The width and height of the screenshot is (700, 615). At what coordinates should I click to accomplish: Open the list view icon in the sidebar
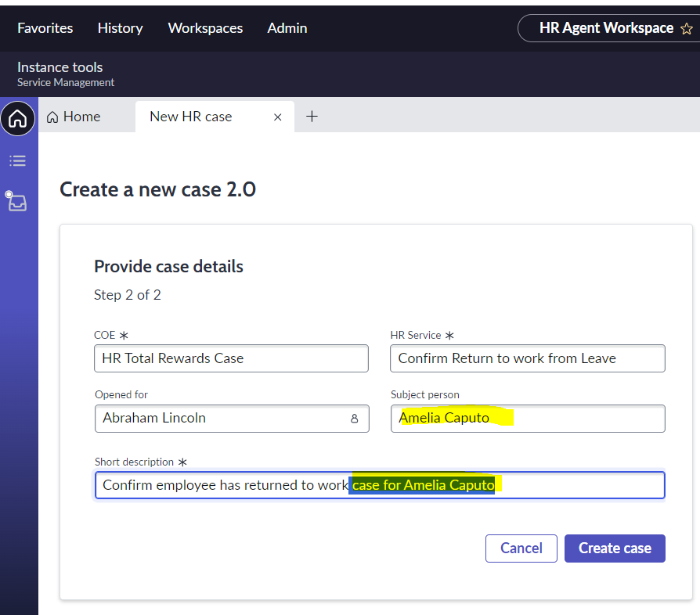coord(18,160)
